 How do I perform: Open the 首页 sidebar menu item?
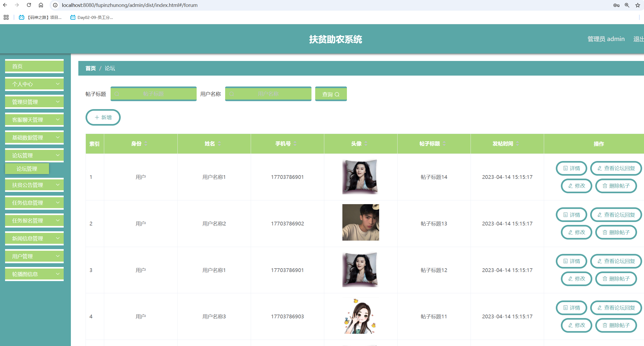pos(34,66)
